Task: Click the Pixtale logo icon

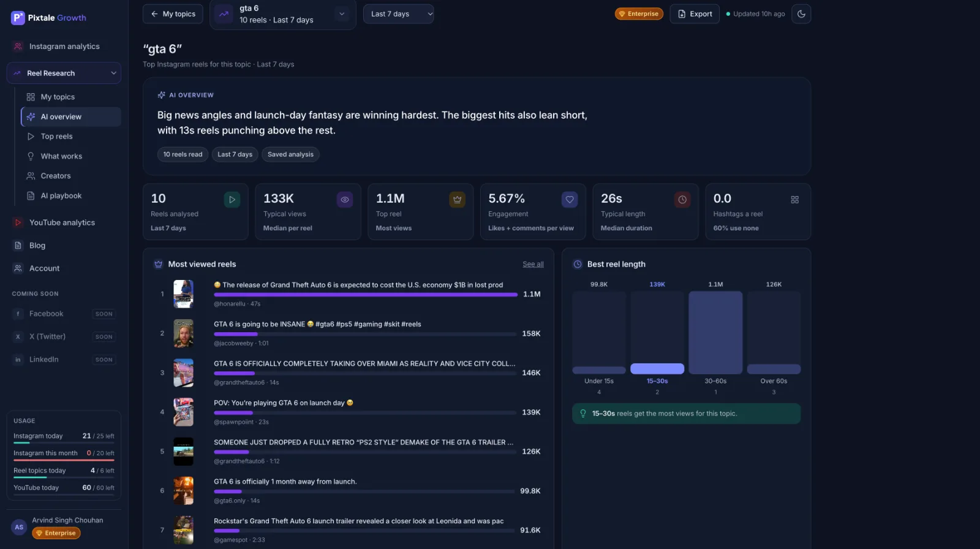Action: (x=18, y=18)
